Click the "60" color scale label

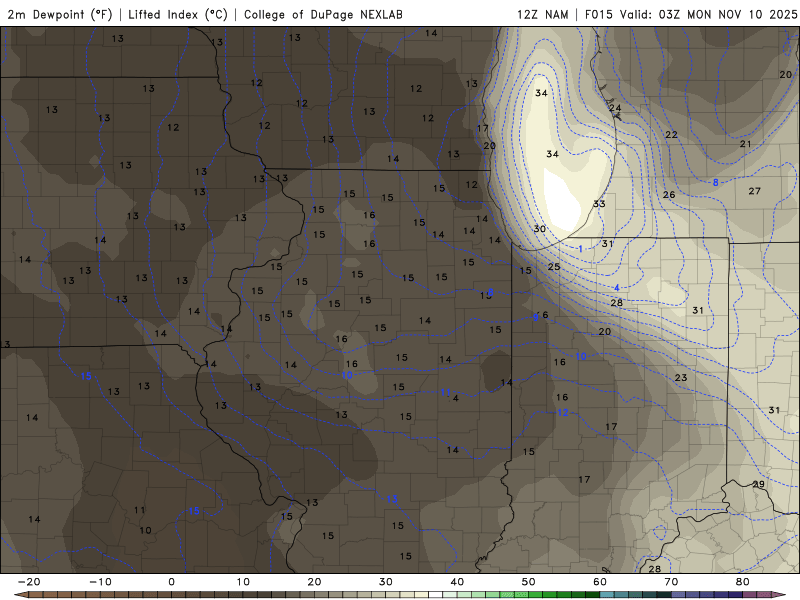[x=600, y=582]
